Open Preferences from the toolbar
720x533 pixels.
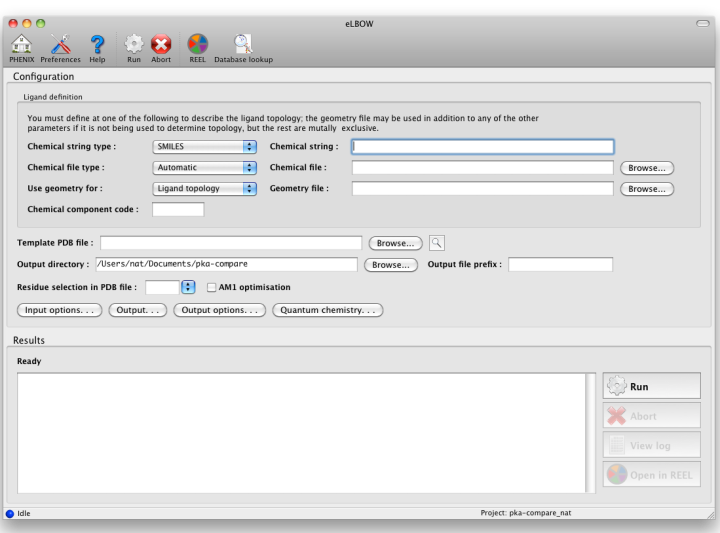(x=60, y=43)
